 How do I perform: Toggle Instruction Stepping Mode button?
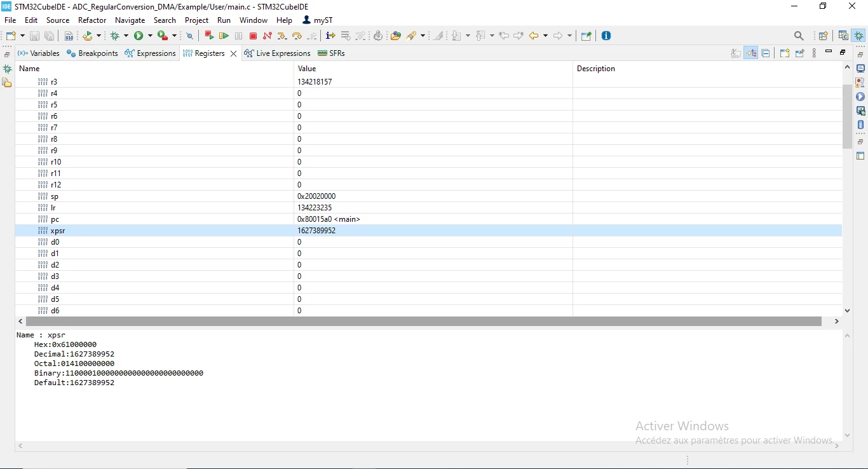[x=330, y=36]
